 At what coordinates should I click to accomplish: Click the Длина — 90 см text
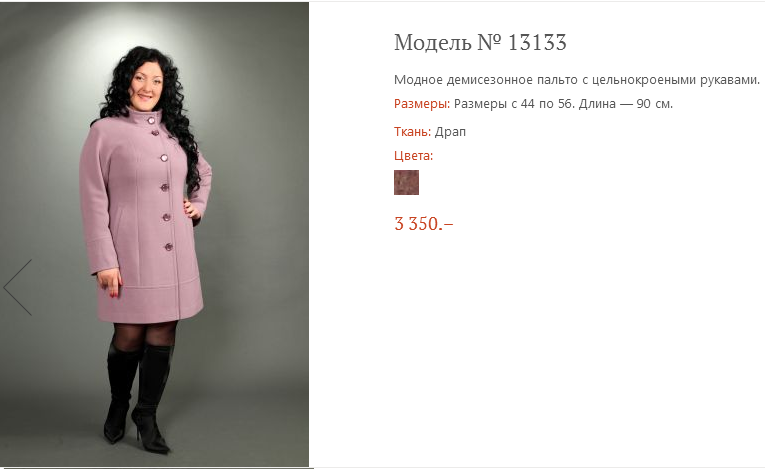tap(625, 104)
